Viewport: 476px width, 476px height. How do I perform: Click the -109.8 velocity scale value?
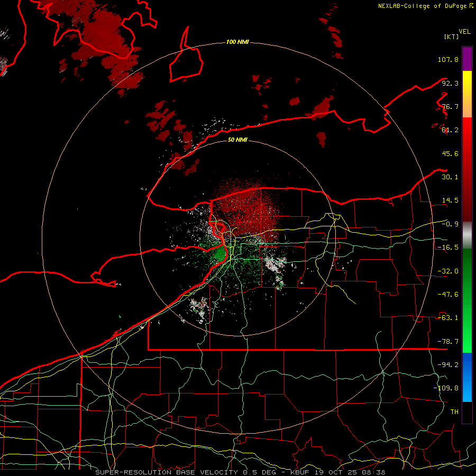click(446, 388)
